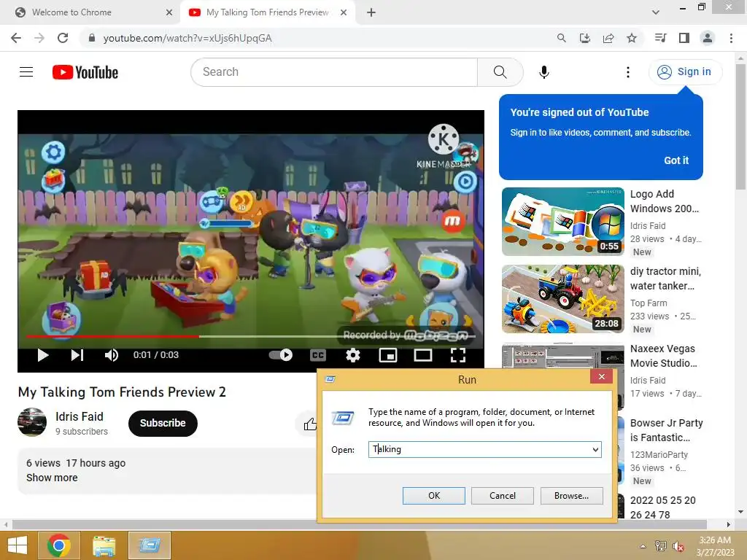Skip to next video
Viewport: 747px width, 560px height.
click(x=77, y=355)
